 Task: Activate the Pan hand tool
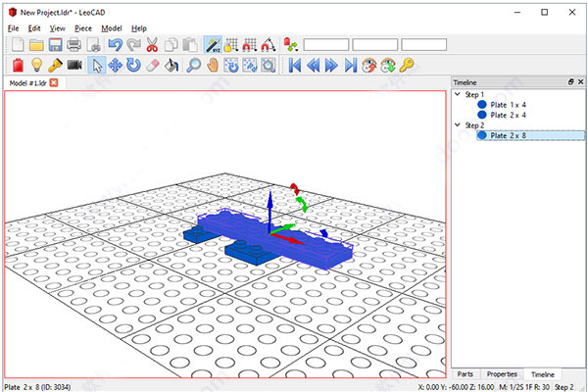[213, 66]
